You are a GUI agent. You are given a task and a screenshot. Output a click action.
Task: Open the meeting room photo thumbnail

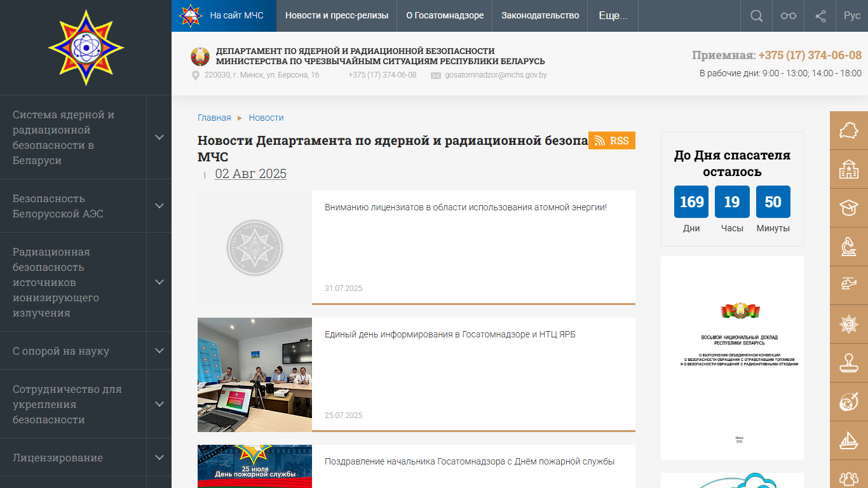tap(255, 375)
